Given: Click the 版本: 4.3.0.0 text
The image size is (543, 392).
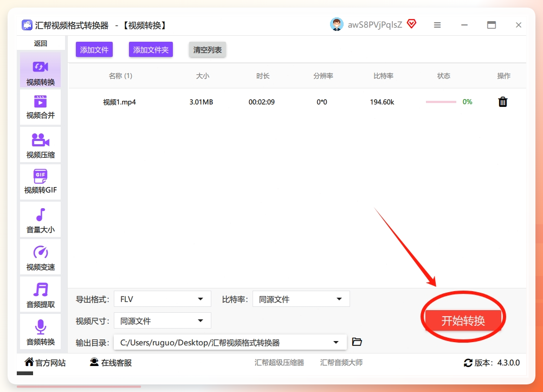Looking at the screenshot, I should [497, 363].
